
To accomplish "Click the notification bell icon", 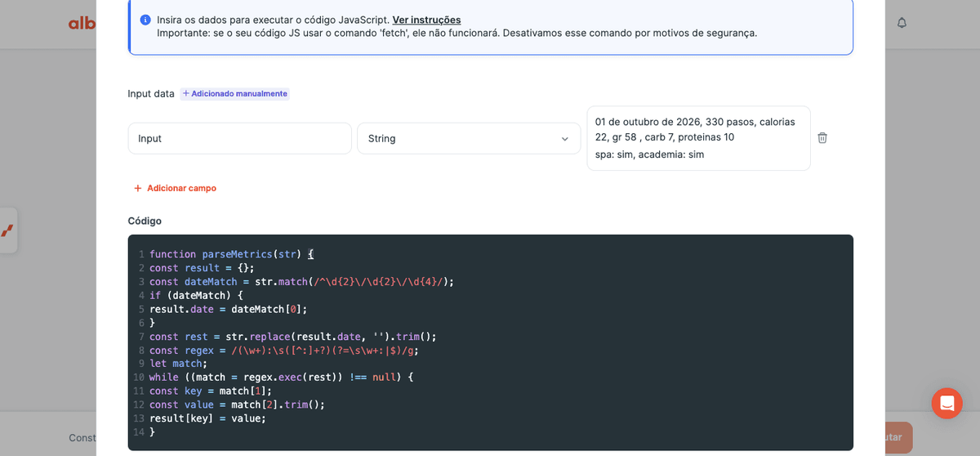I will click(x=902, y=23).
